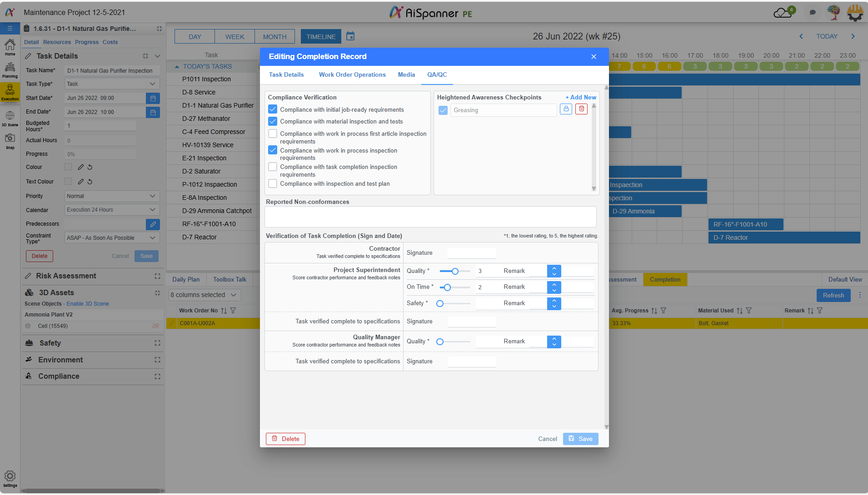Image resolution: width=868 pixels, height=495 pixels.
Task: Switch to the Media tab
Action: pos(406,75)
